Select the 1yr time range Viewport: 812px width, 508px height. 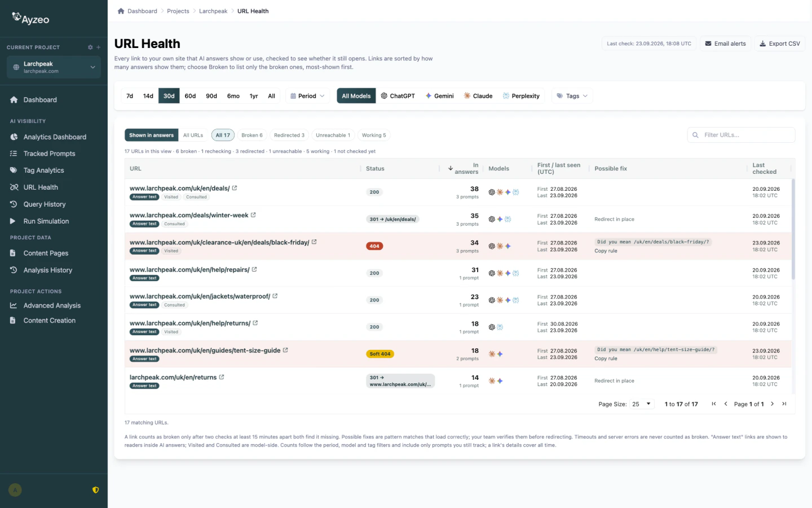[254, 96]
